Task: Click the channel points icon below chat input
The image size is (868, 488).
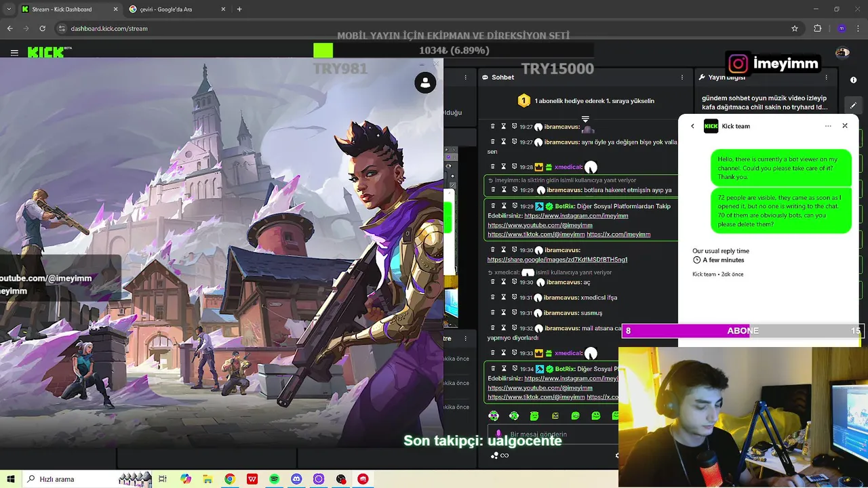Action: pyautogui.click(x=495, y=455)
